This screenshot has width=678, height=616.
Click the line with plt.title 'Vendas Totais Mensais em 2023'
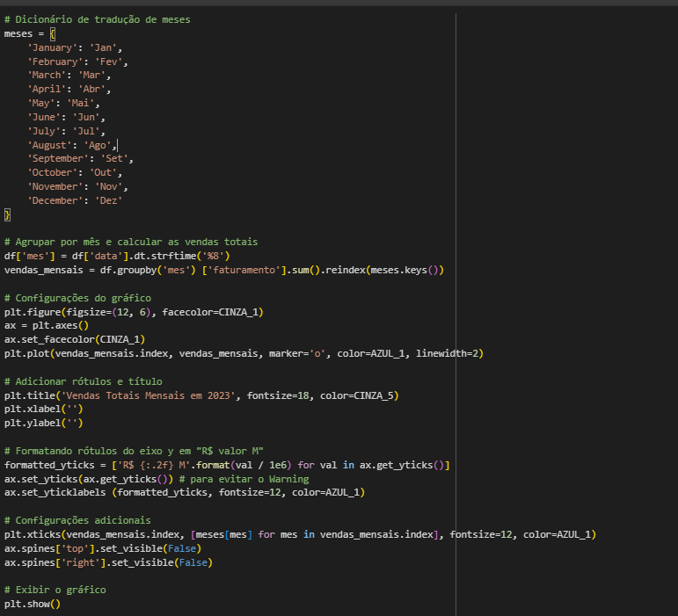point(201,395)
